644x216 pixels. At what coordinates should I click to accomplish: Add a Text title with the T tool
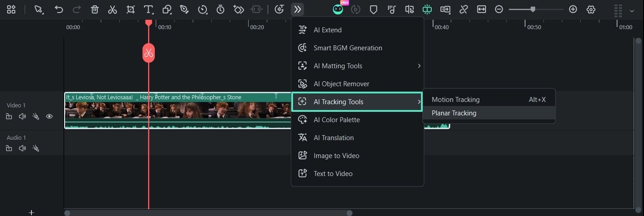(x=149, y=9)
